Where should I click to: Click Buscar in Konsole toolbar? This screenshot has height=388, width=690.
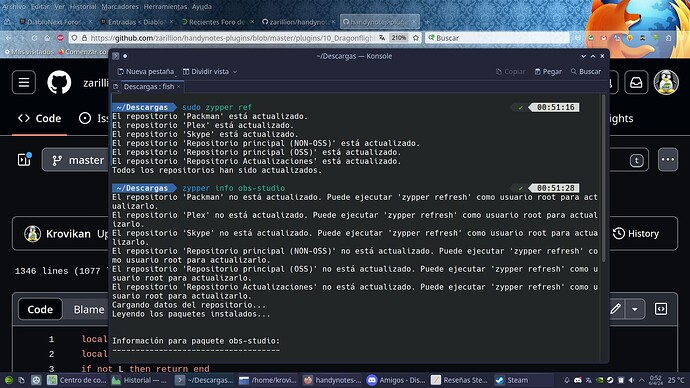[586, 72]
